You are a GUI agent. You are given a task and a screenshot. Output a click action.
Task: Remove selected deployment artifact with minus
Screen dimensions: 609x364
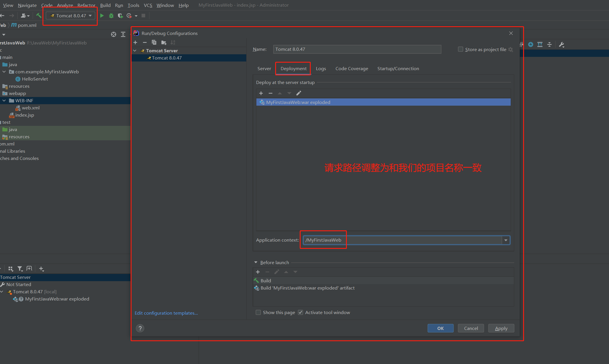pos(271,93)
